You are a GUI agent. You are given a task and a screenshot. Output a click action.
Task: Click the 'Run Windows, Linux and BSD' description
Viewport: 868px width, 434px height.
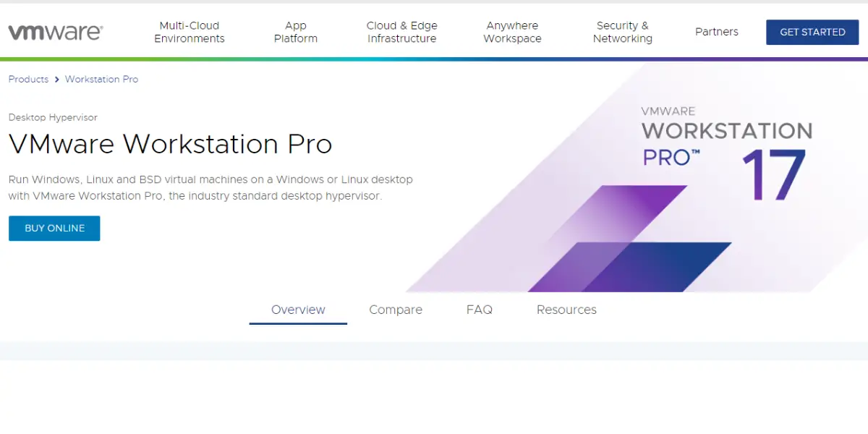click(210, 187)
